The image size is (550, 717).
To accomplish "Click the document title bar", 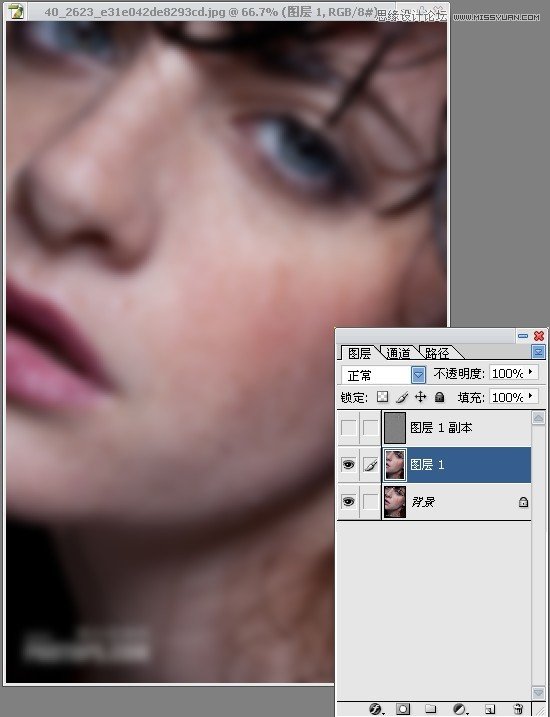I will [227, 11].
